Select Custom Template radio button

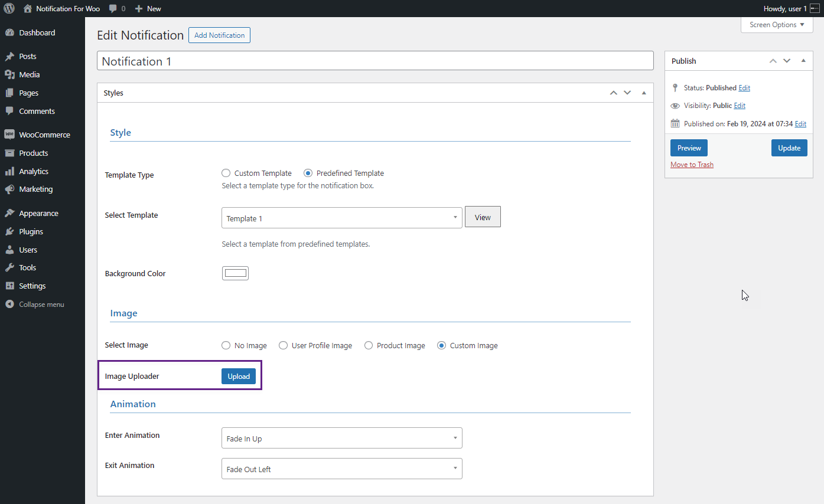[226, 174]
